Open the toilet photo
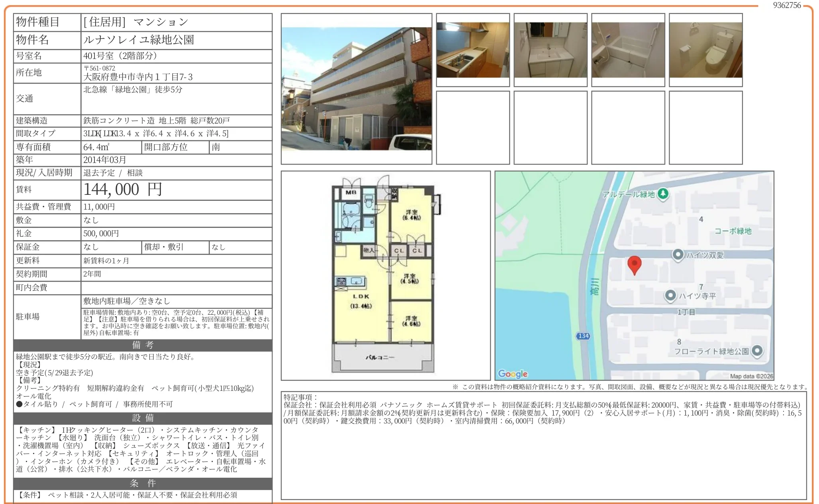The width and height of the screenshot is (819, 504). (x=705, y=50)
